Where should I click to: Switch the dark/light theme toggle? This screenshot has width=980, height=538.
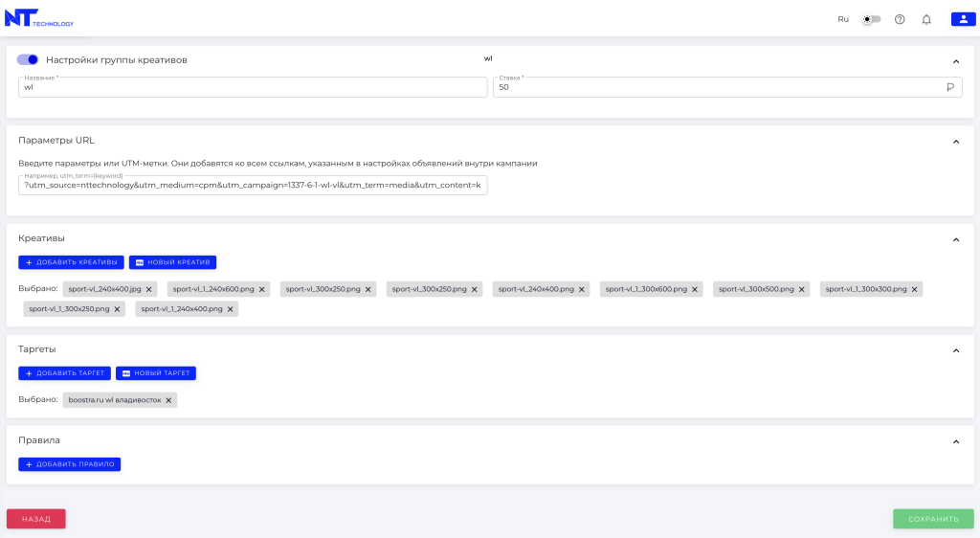[871, 19]
